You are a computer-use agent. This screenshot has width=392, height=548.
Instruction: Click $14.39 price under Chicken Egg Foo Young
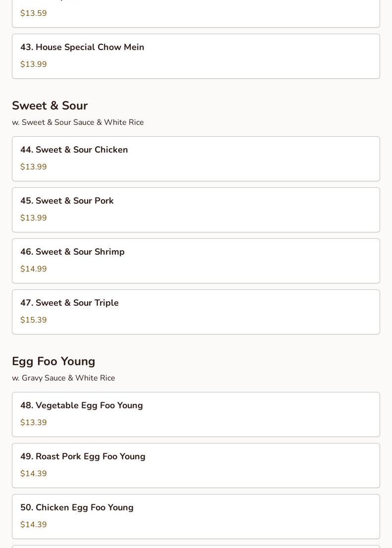[x=34, y=525]
